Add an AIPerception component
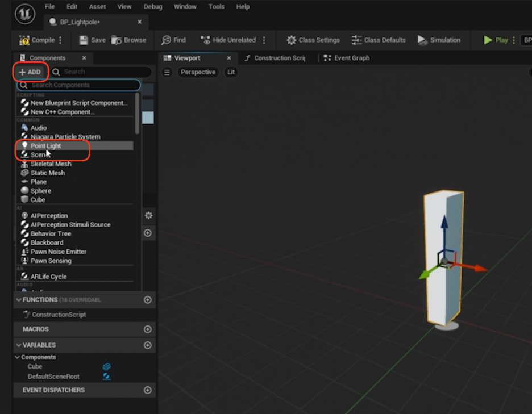The width and height of the screenshot is (532, 414). pos(74,216)
